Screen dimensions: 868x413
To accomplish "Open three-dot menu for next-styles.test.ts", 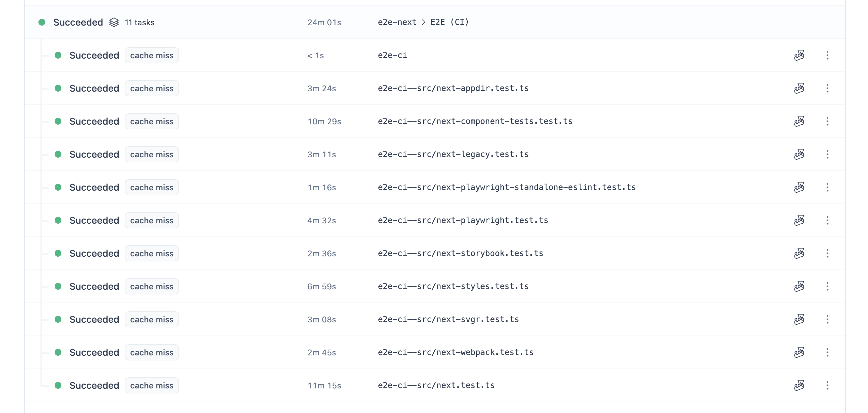I will click(x=827, y=286).
